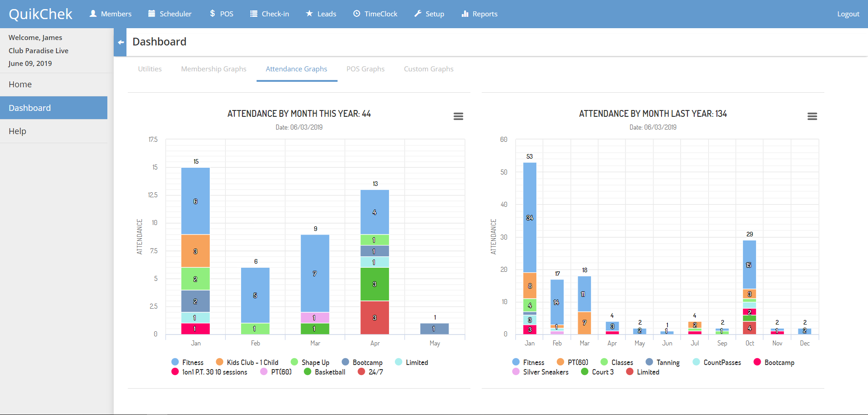The height and width of the screenshot is (415, 868).
Task: Click the Leads star icon
Action: point(309,14)
